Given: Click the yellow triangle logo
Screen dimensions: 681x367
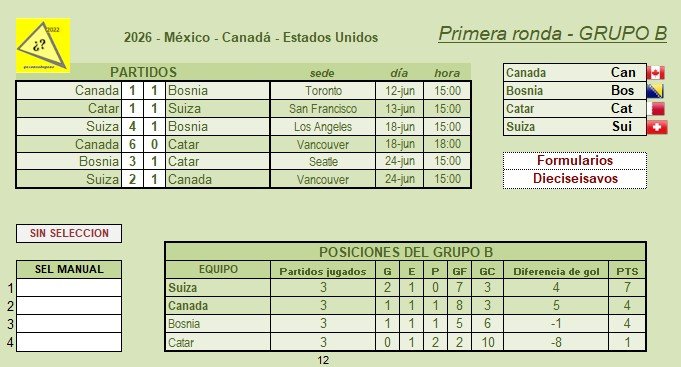Looking at the screenshot, I should [43, 45].
